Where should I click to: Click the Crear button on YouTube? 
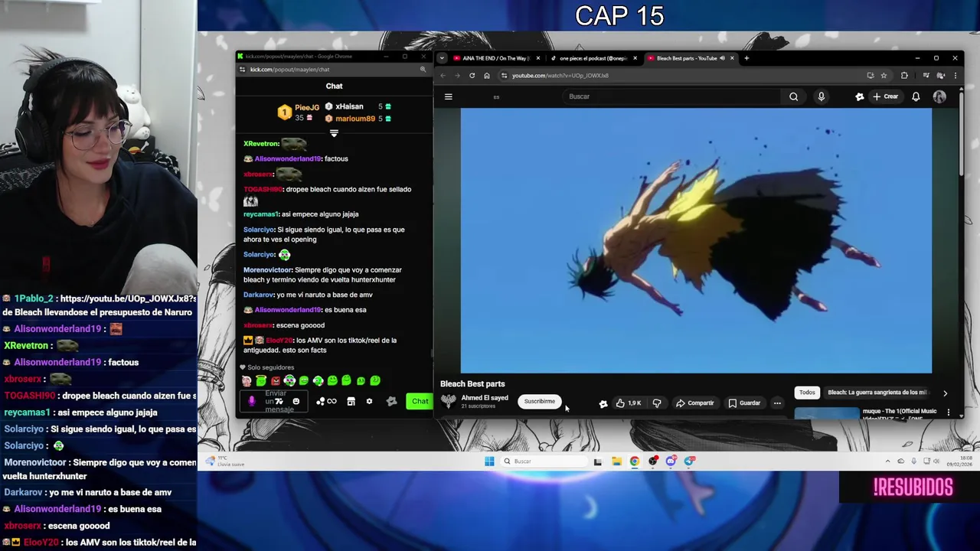885,96
